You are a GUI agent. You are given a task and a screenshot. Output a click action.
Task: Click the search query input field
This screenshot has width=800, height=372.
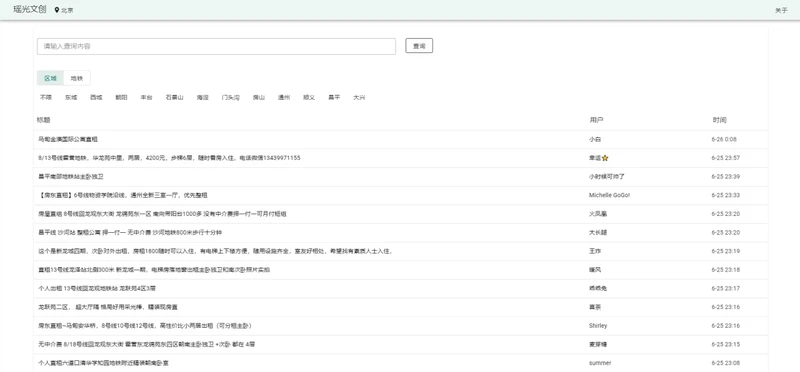[216, 46]
